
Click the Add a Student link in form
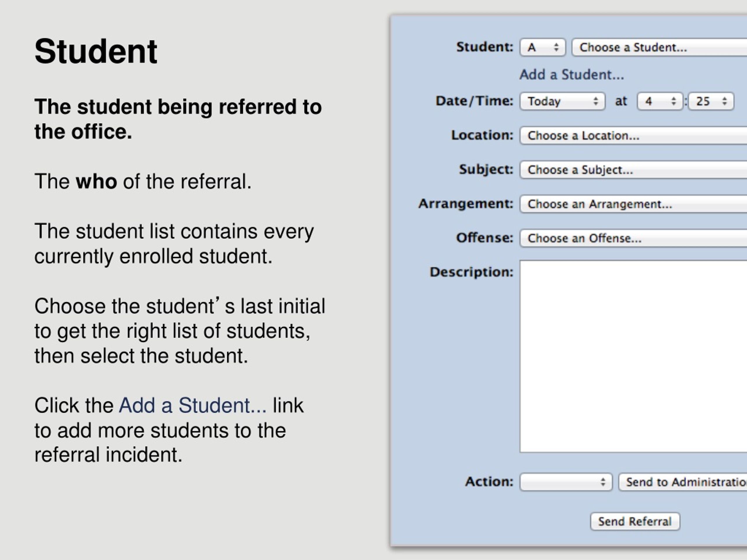[x=571, y=75]
